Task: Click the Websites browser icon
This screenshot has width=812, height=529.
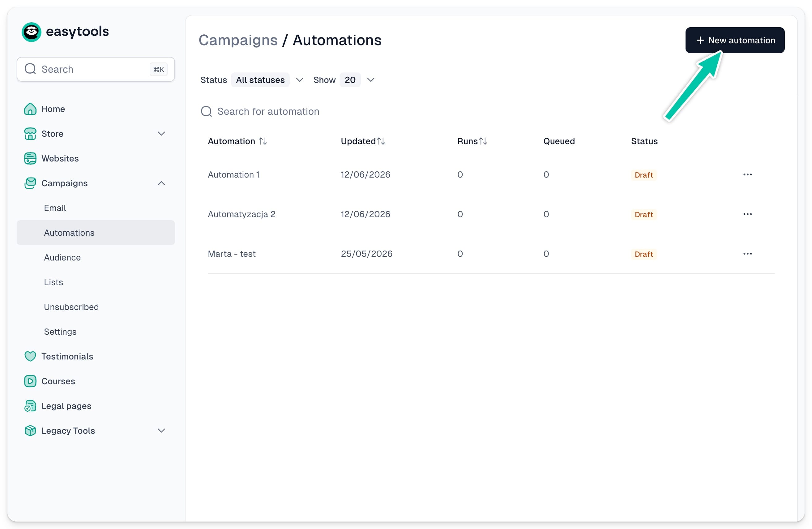Action: [x=30, y=158]
